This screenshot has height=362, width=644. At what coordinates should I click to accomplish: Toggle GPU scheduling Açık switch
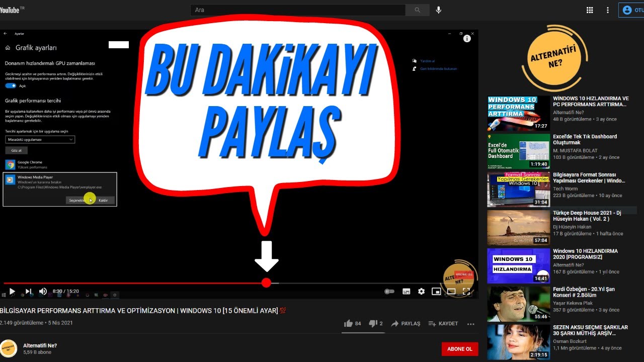[11, 86]
